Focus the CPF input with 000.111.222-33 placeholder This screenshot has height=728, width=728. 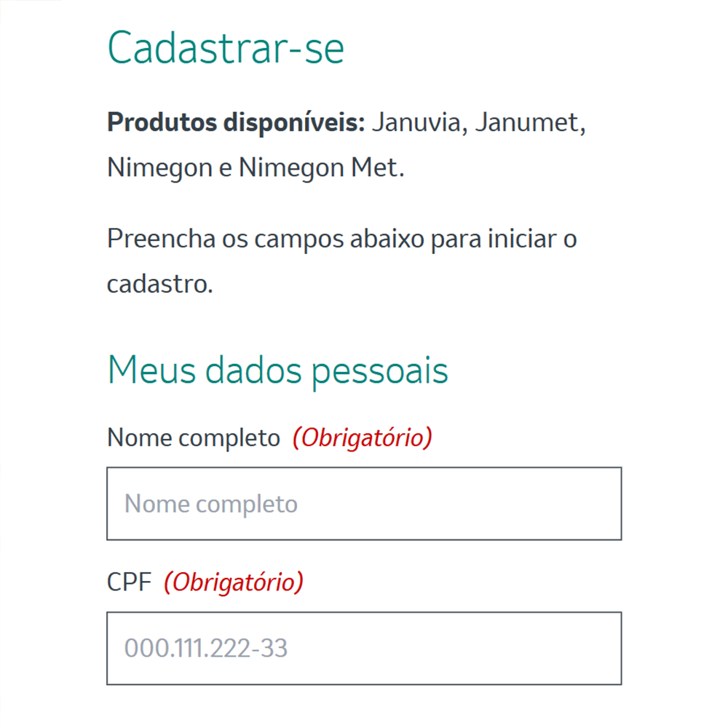(364, 648)
